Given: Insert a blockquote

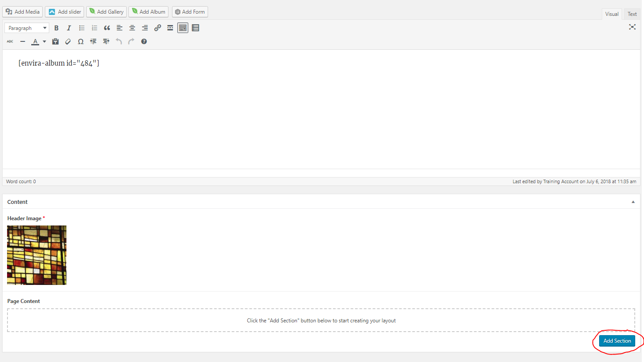Looking at the screenshot, I should click(x=107, y=28).
